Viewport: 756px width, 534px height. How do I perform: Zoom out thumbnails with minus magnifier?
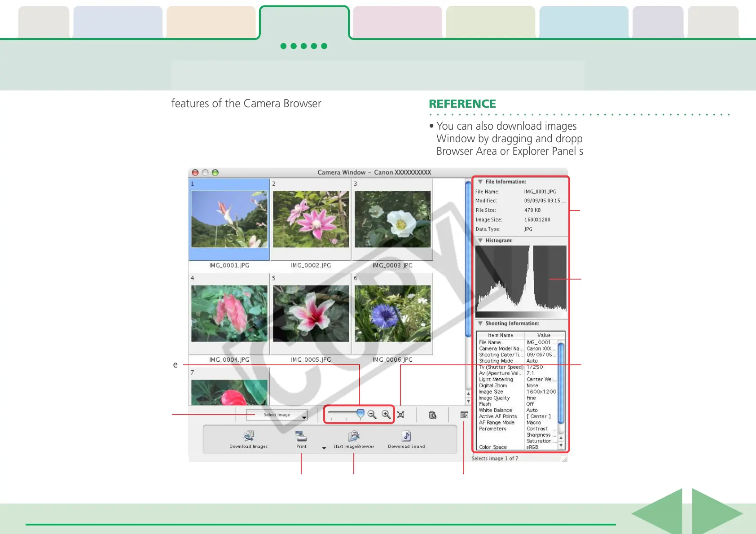click(x=372, y=415)
